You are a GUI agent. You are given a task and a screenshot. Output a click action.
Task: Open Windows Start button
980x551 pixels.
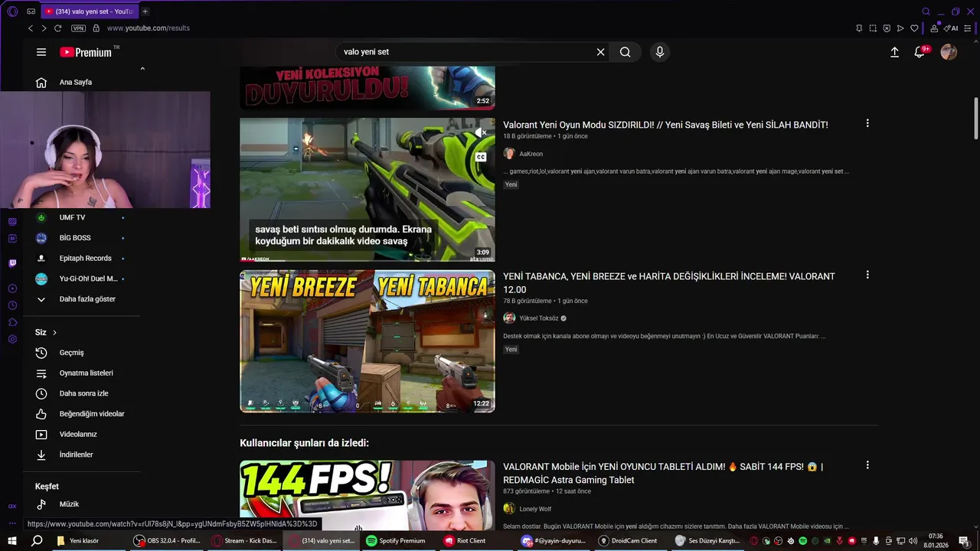coord(12,540)
